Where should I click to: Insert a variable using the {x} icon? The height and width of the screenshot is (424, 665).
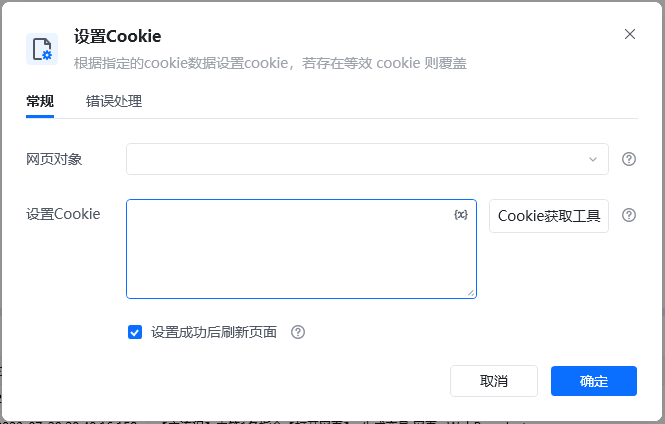click(461, 215)
